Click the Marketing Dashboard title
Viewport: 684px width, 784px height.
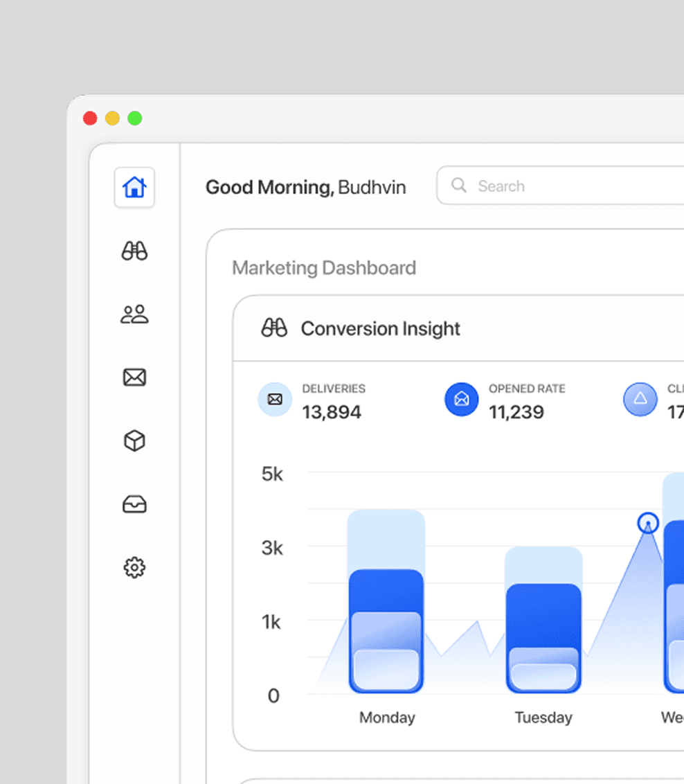[324, 267]
